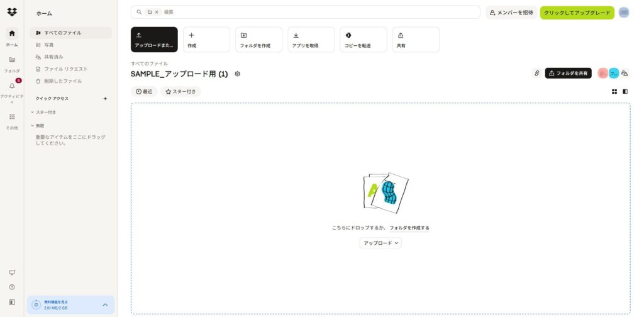Switch to grid view layout

tap(614, 92)
